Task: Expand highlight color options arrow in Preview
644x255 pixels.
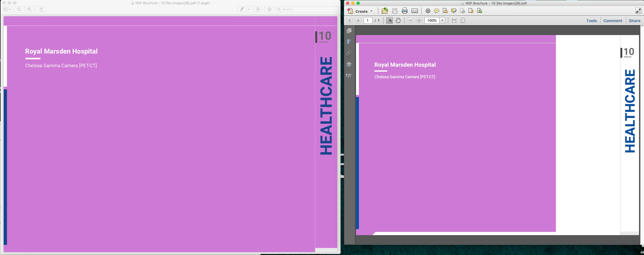Action: [249, 9]
